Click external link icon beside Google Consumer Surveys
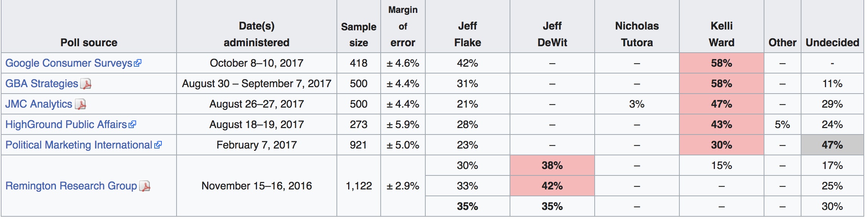 [138, 63]
